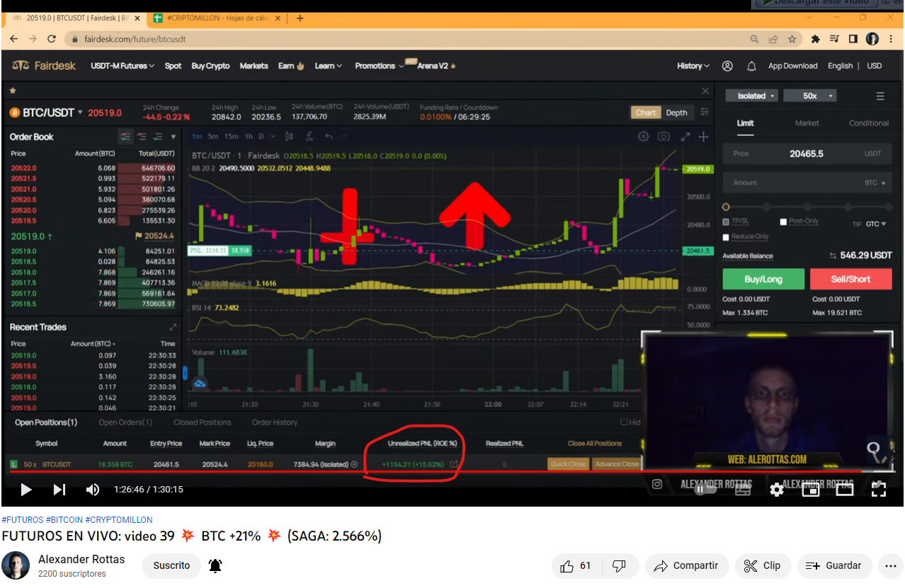This screenshot has height=588, width=905.
Task: Reload the page in the browser
Action: click(51, 39)
